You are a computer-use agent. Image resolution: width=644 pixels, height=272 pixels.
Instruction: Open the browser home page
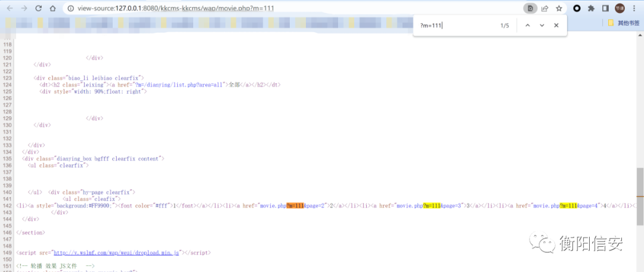click(x=52, y=8)
